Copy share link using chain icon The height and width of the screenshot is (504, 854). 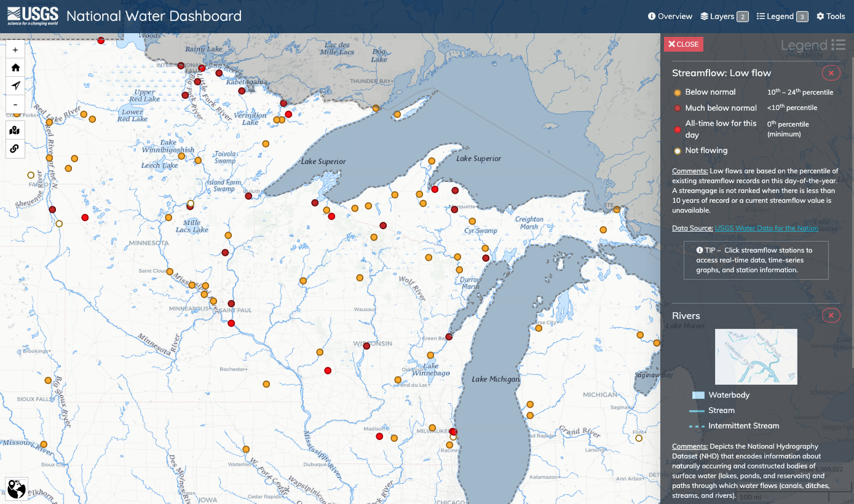tap(15, 148)
